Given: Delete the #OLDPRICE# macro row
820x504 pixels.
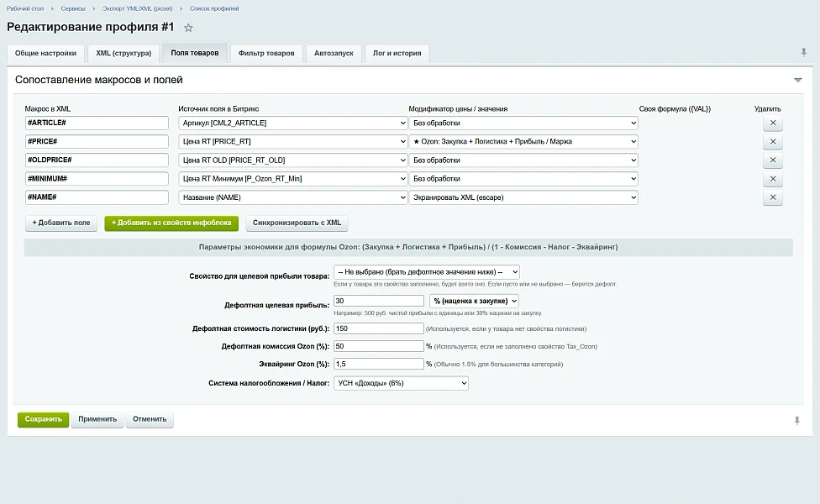Looking at the screenshot, I should [x=772, y=160].
